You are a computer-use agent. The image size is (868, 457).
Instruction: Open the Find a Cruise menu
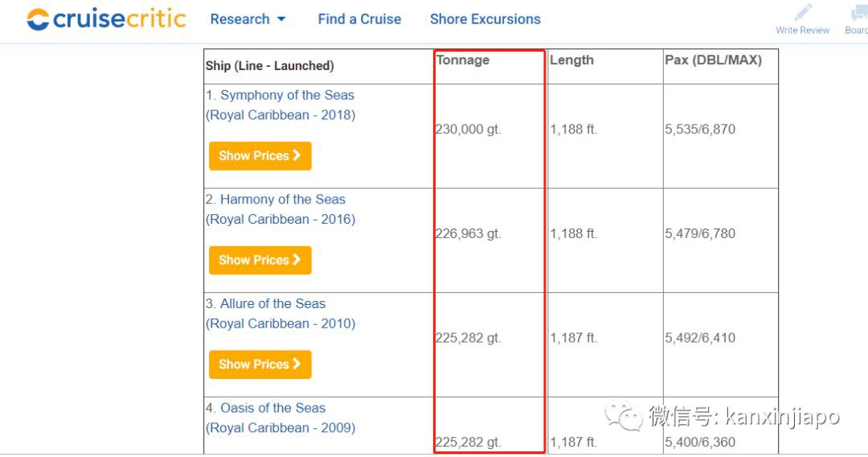359,19
